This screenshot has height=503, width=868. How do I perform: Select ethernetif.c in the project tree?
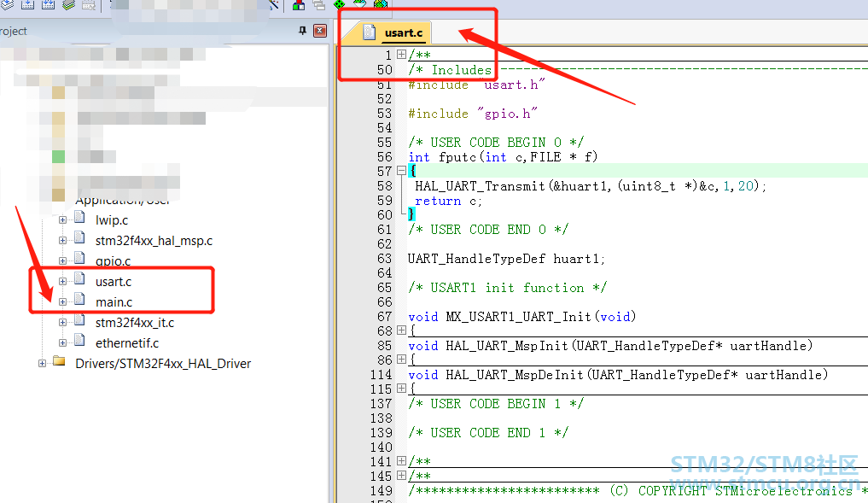(x=127, y=343)
